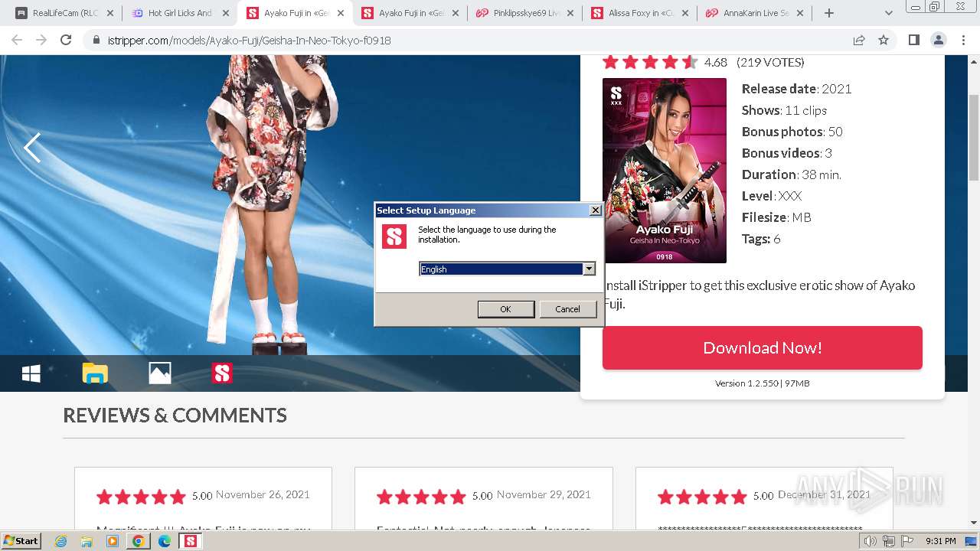Open the English language dropdown
Viewport: 980px width, 551px height.
pyautogui.click(x=589, y=269)
